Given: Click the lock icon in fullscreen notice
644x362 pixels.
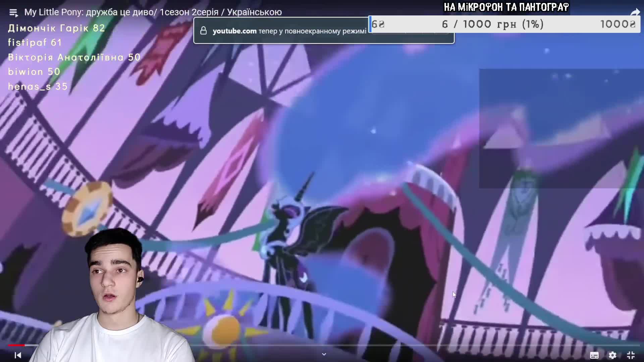Looking at the screenshot, I should click(x=203, y=31).
